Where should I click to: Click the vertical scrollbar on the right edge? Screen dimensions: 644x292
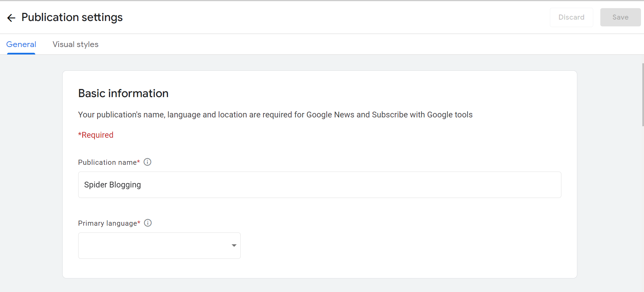(x=642, y=95)
